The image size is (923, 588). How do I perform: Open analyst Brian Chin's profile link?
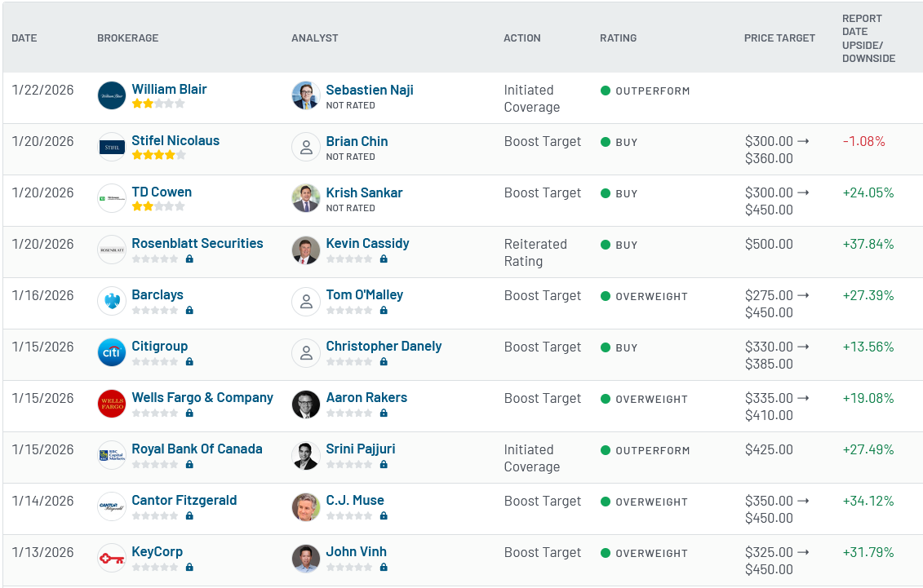357,141
